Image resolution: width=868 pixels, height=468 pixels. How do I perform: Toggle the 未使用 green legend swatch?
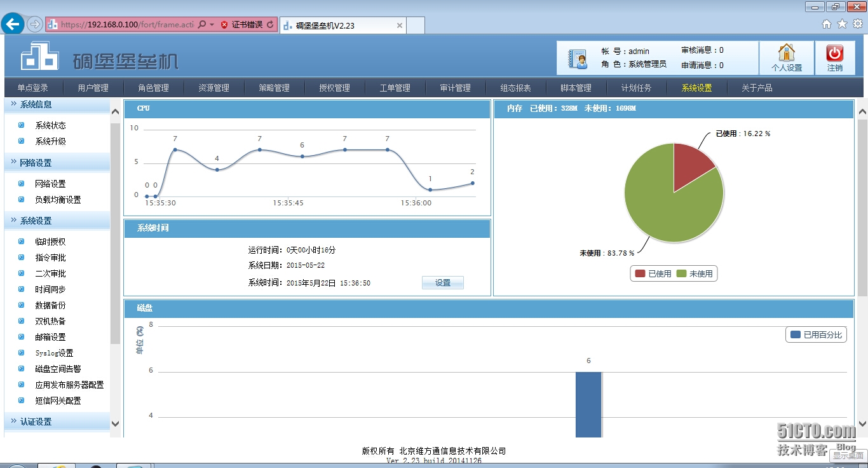pos(681,273)
